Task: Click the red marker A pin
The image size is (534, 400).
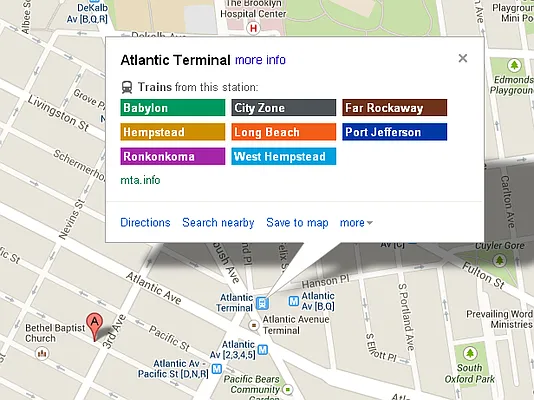Action: (94, 326)
